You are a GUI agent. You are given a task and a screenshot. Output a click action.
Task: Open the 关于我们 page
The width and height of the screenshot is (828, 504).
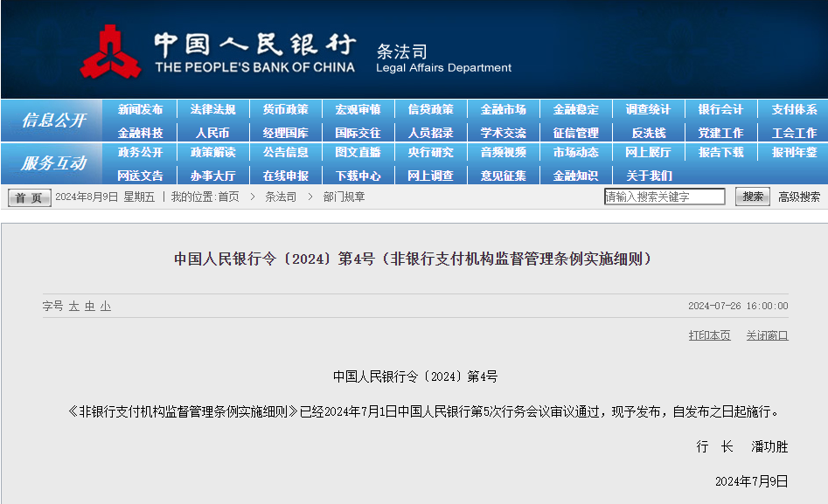tap(648, 176)
